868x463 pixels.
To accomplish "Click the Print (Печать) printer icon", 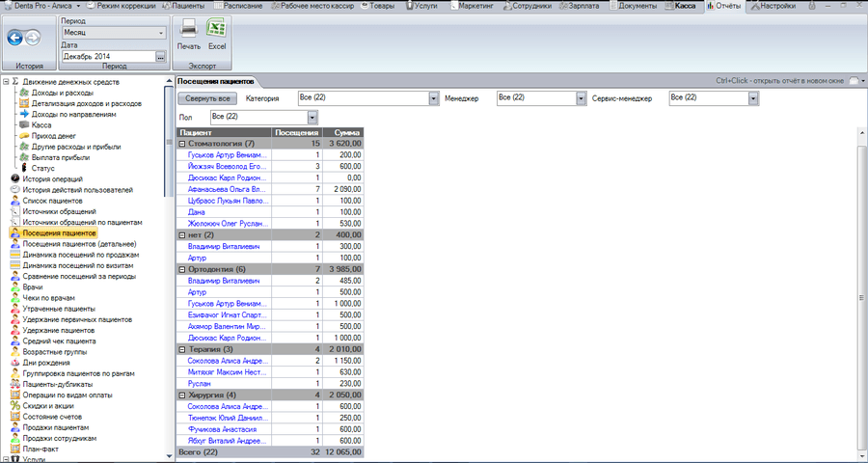I will 189,29.
